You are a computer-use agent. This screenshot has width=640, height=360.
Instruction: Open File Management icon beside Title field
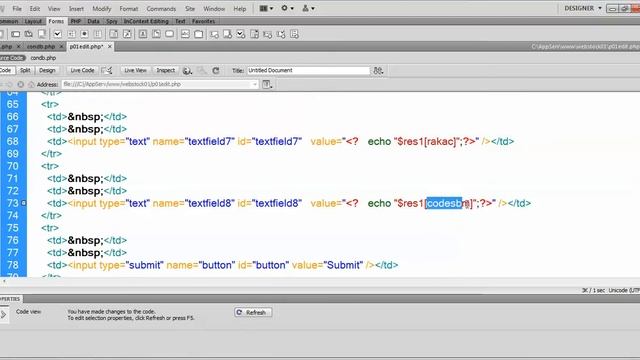[378, 71]
